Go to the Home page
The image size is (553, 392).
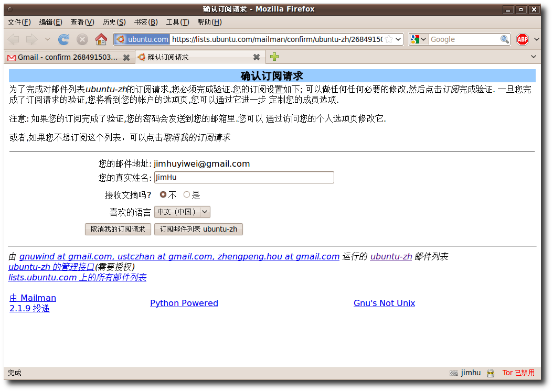[101, 39]
